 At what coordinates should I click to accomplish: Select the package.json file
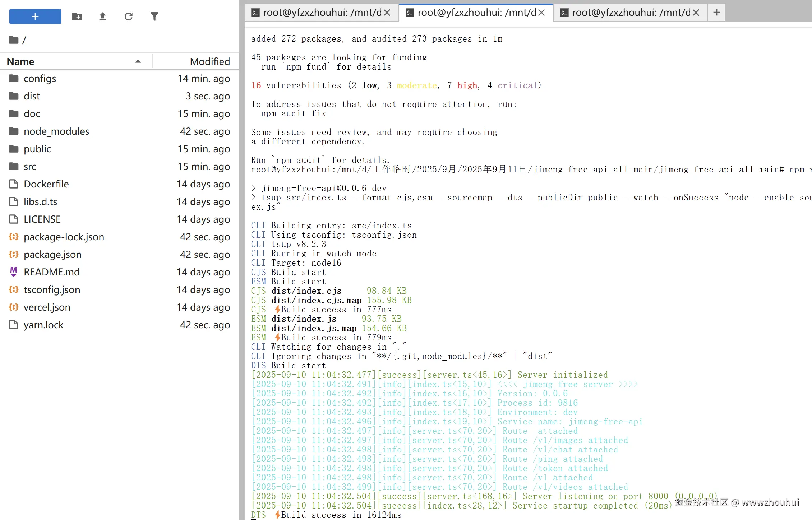pyautogui.click(x=119, y=255)
